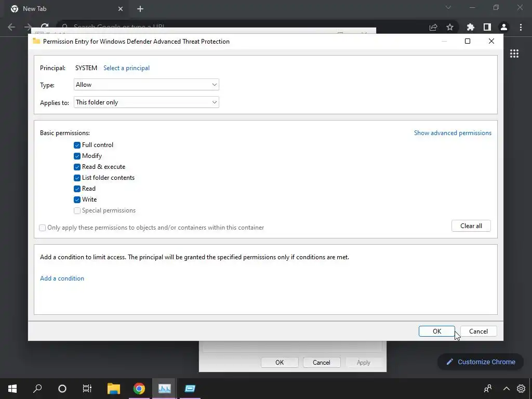The height and width of the screenshot is (399, 532).
Task: Uncheck the Read & execute checkbox
Action: click(77, 167)
